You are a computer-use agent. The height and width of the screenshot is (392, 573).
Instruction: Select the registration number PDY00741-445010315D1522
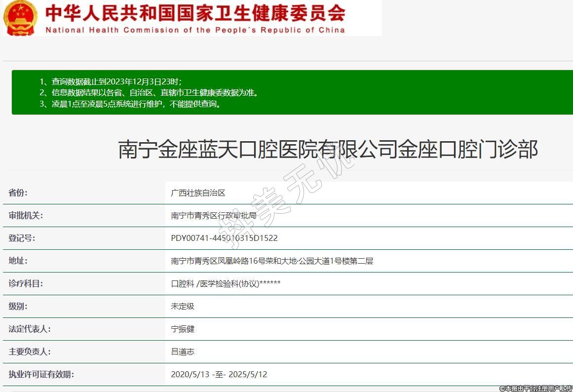tap(224, 238)
